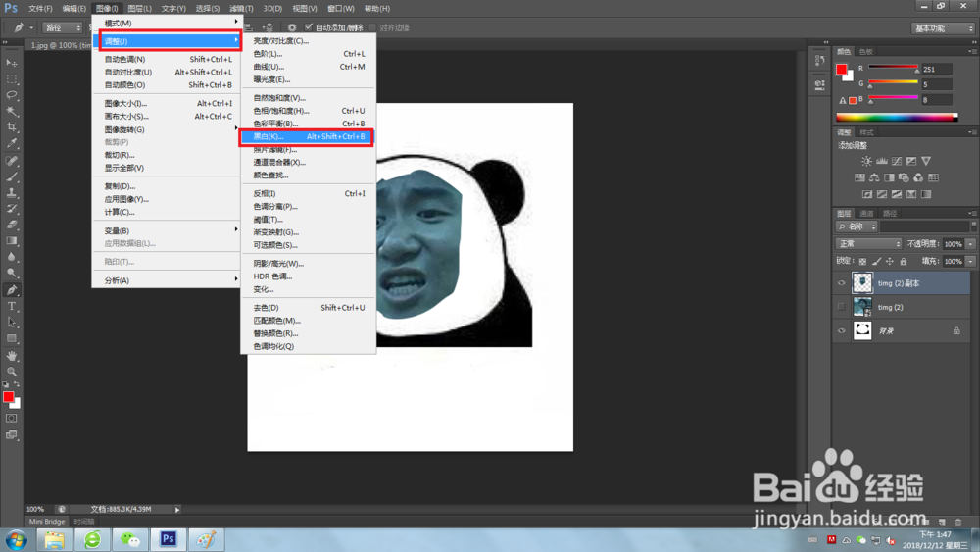The width and height of the screenshot is (980, 552).
Task: Add a Color Balance adjustment icon
Action: click(x=874, y=177)
